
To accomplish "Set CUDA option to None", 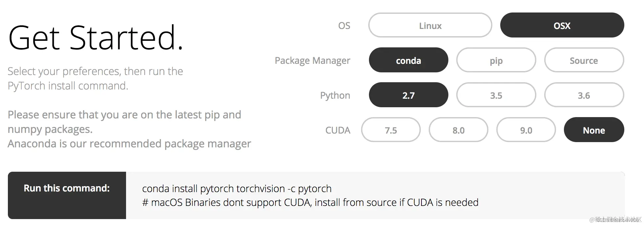I will pyautogui.click(x=594, y=130).
